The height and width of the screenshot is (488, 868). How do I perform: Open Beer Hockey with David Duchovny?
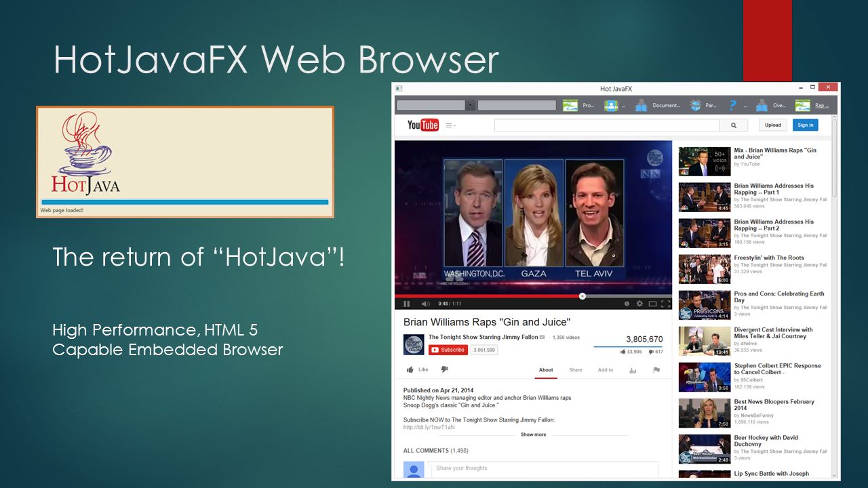(766, 441)
